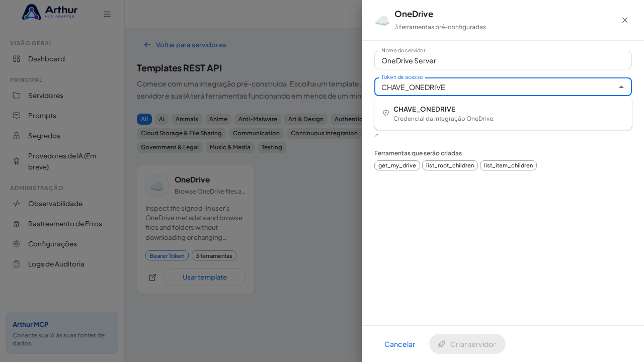Click the back arrow beside Voltar para servidores
644x362 pixels.
pyautogui.click(x=147, y=45)
